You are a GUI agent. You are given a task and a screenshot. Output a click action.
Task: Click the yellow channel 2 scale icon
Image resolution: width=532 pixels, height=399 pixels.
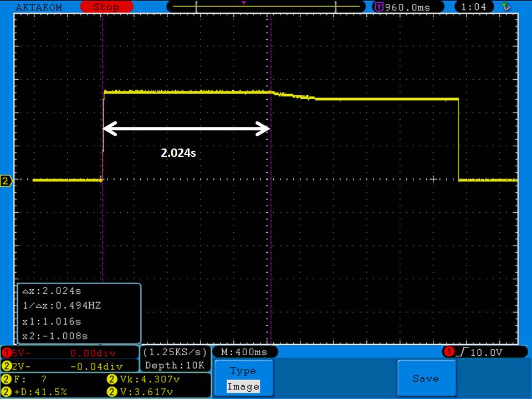click(x=6, y=366)
